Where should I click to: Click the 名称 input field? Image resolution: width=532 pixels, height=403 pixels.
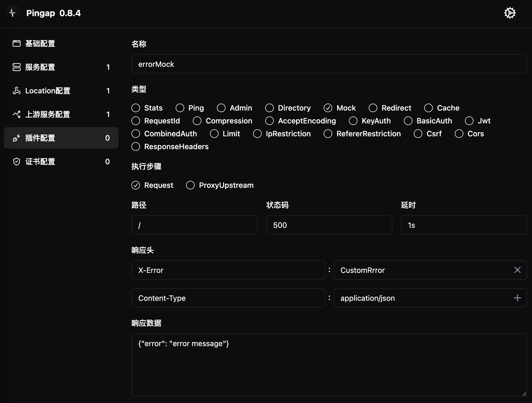click(329, 64)
